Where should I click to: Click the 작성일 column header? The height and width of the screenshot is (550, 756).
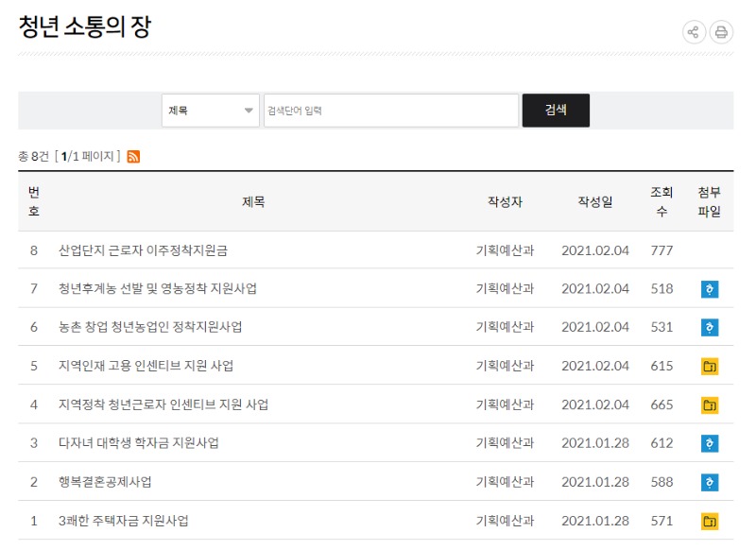click(594, 201)
